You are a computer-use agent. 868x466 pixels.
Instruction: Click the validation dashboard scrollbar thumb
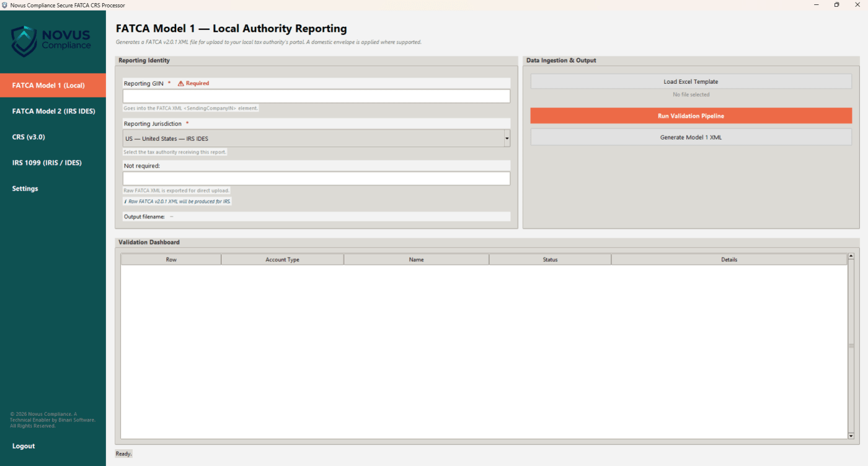click(851, 346)
